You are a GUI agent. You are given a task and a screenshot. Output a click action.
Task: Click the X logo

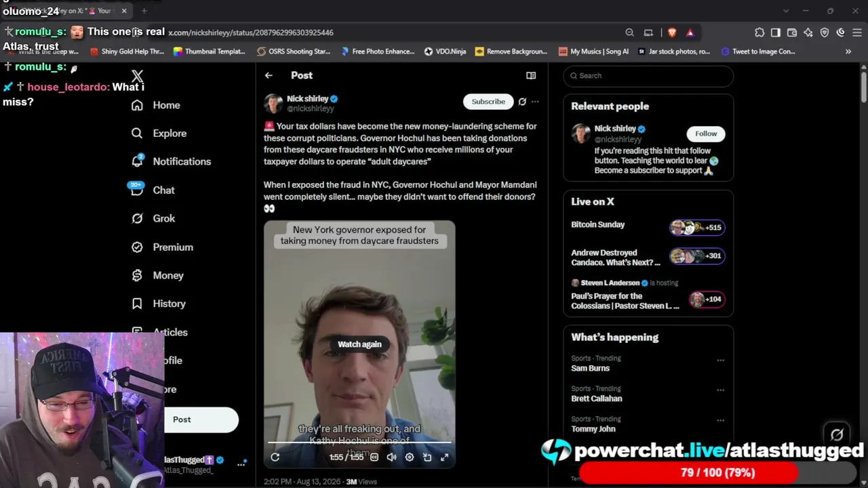(x=138, y=77)
